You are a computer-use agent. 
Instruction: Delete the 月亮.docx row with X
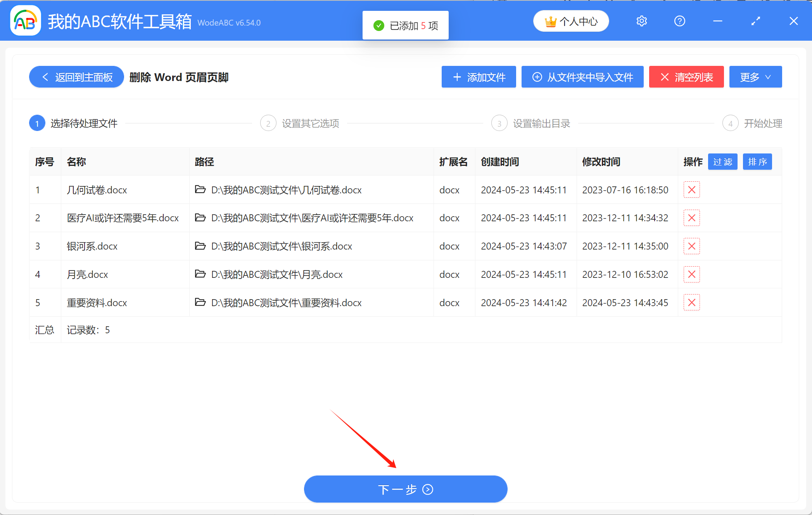tap(691, 274)
